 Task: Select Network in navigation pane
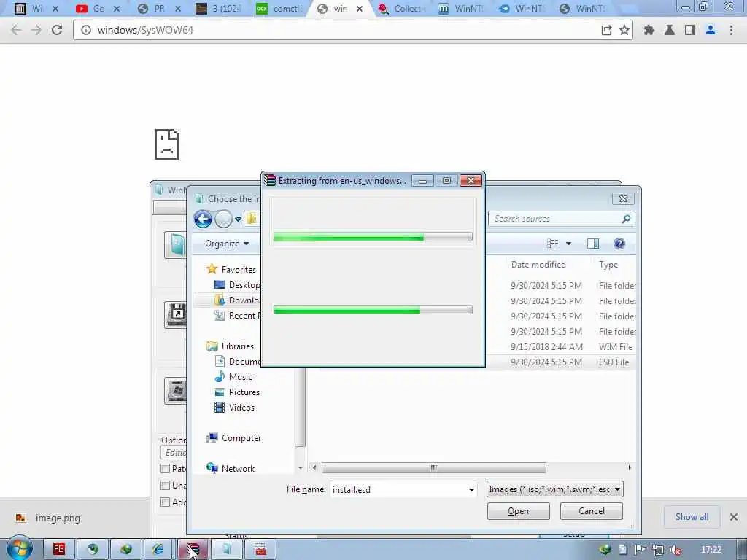231,469
